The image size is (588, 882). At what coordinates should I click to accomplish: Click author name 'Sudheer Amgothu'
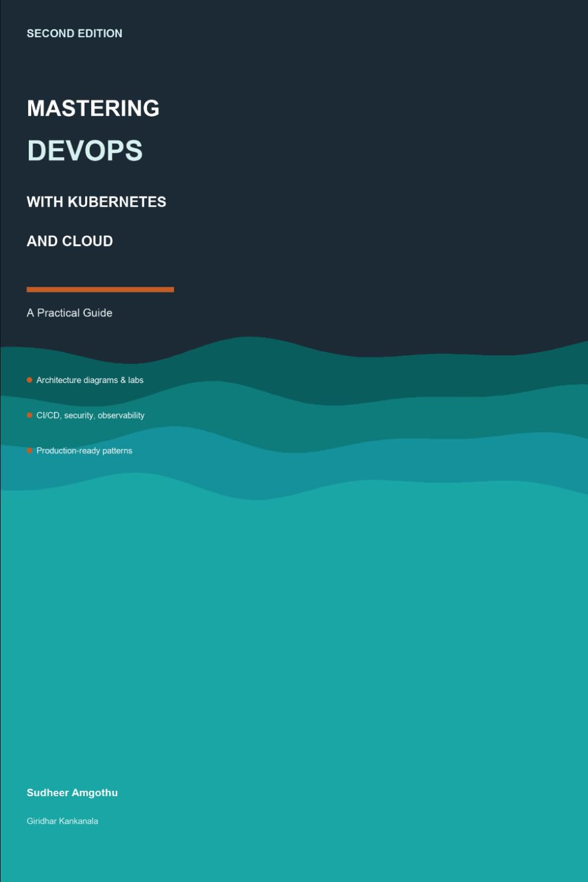pos(72,793)
